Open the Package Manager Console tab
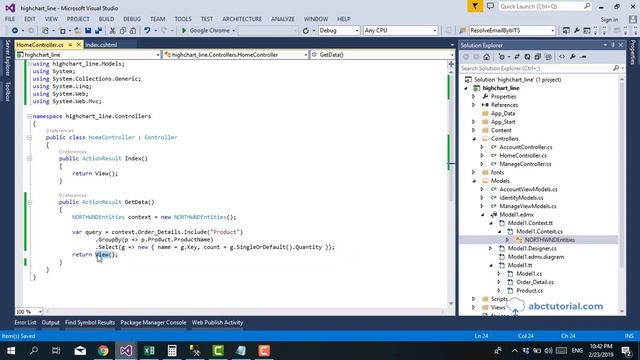640x360 pixels. click(153, 322)
